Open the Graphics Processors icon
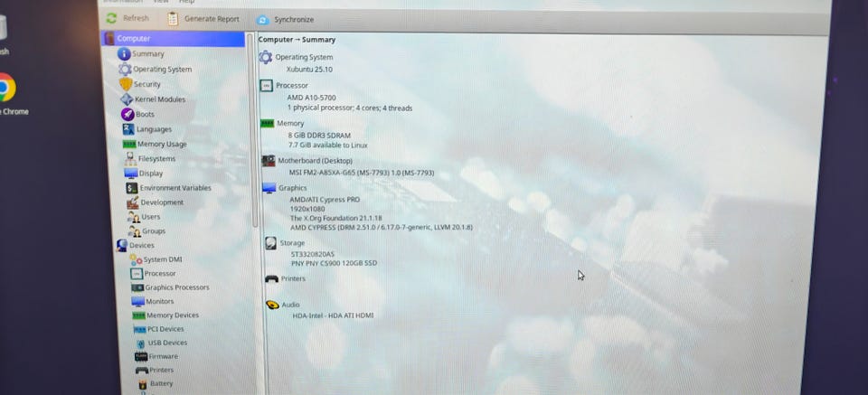 [x=137, y=287]
